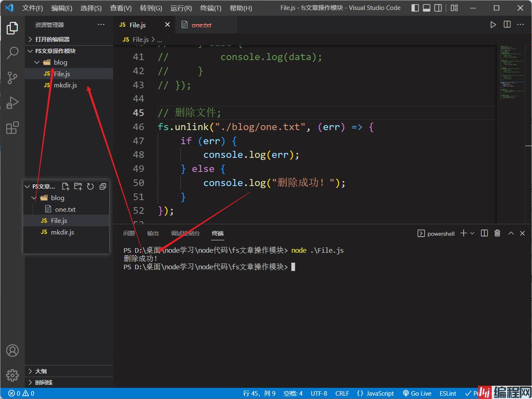Click the breadcrumb ellipsis after File.js
Viewport: 532px width, 399px height.
pyautogui.click(x=160, y=39)
